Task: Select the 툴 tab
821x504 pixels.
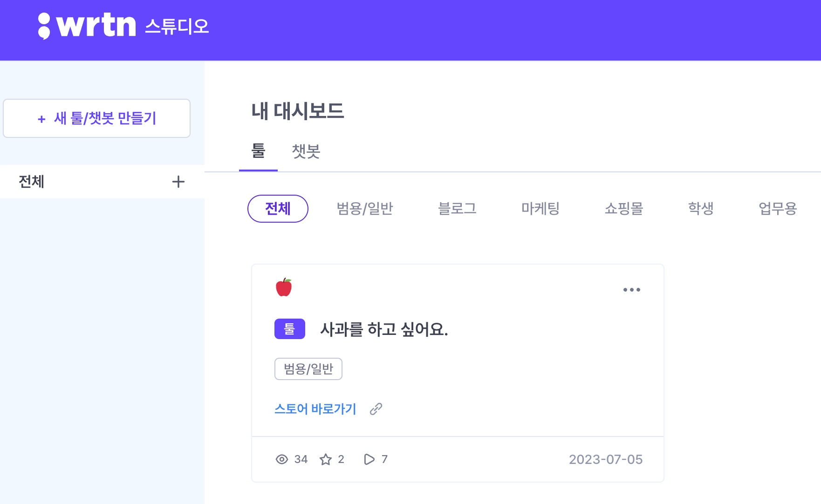Action: click(258, 151)
